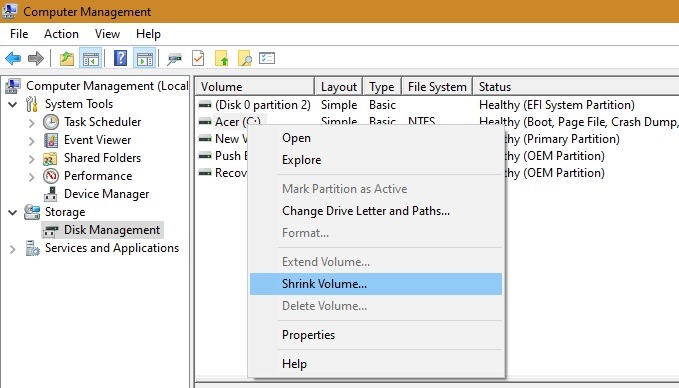This screenshot has height=388, width=679.
Task: Click the (Disk 0 partition 2) disk icon
Action: (x=205, y=105)
